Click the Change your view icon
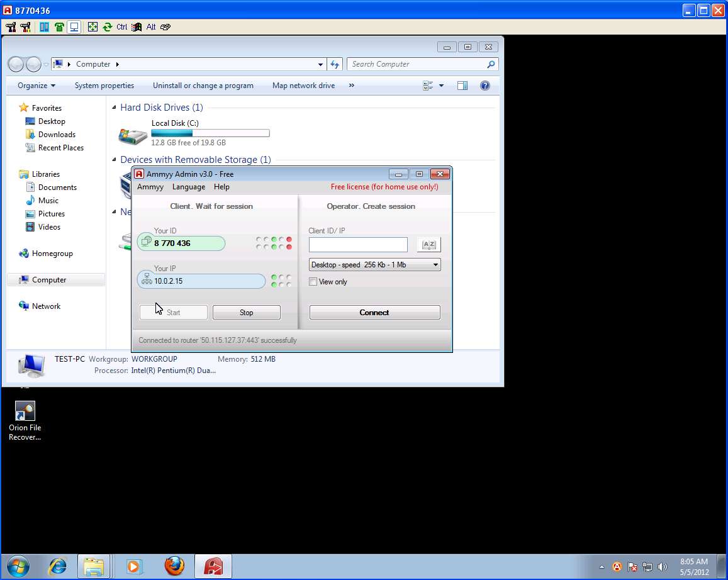The image size is (728, 580). point(428,86)
